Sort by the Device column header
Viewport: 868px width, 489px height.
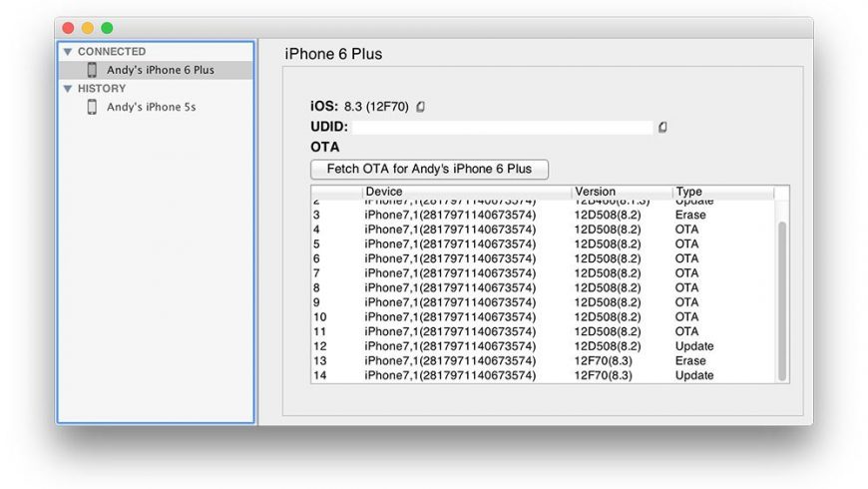point(467,192)
